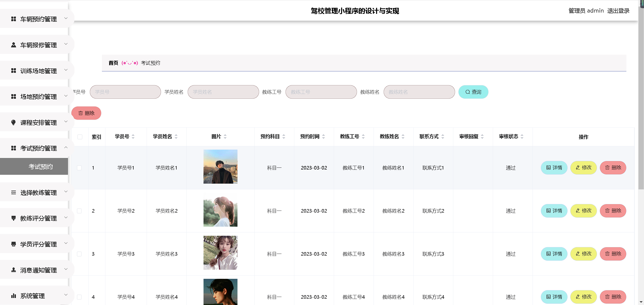Open the 系统管理 menu
The image size is (644, 305).
(37, 296)
